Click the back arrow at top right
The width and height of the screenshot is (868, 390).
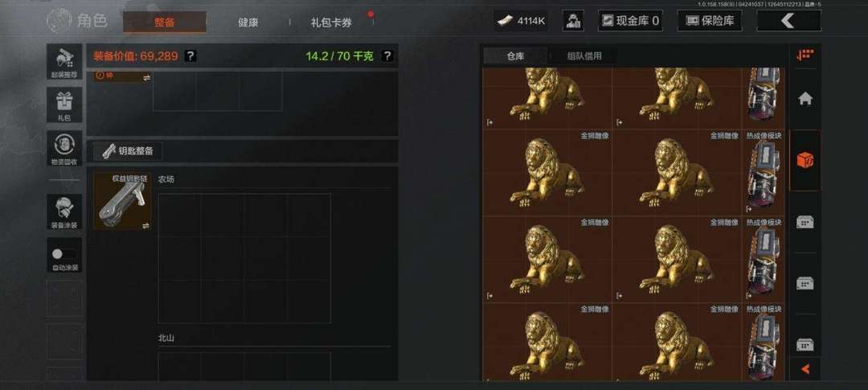click(x=788, y=21)
